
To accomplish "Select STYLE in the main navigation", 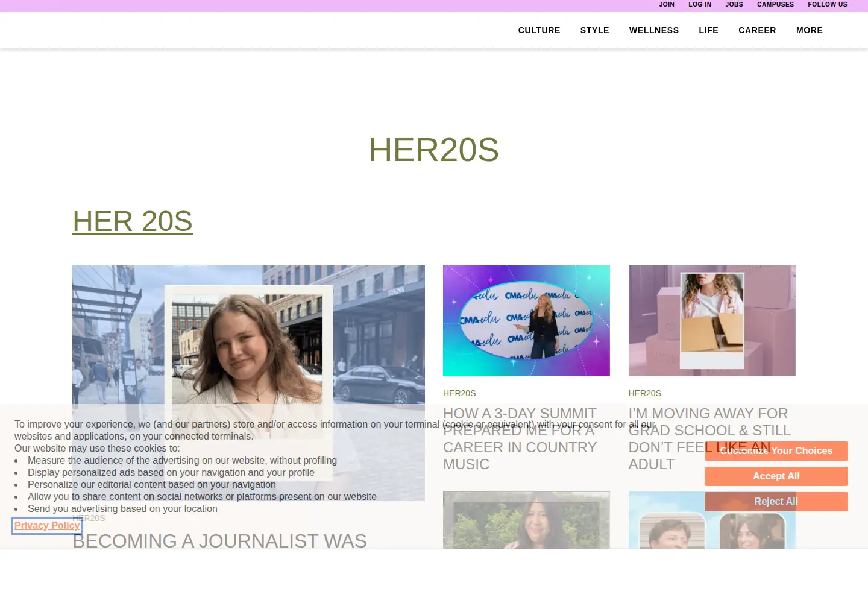I will click(x=594, y=30).
